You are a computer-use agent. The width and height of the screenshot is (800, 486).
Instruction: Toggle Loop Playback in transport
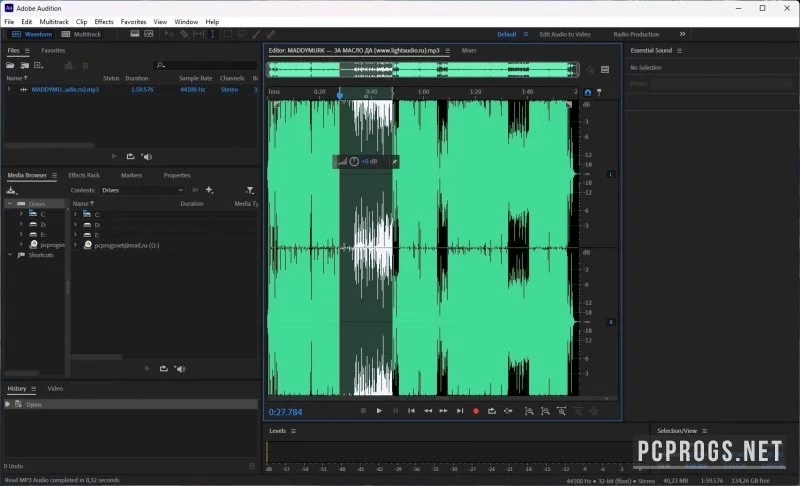pos(492,411)
